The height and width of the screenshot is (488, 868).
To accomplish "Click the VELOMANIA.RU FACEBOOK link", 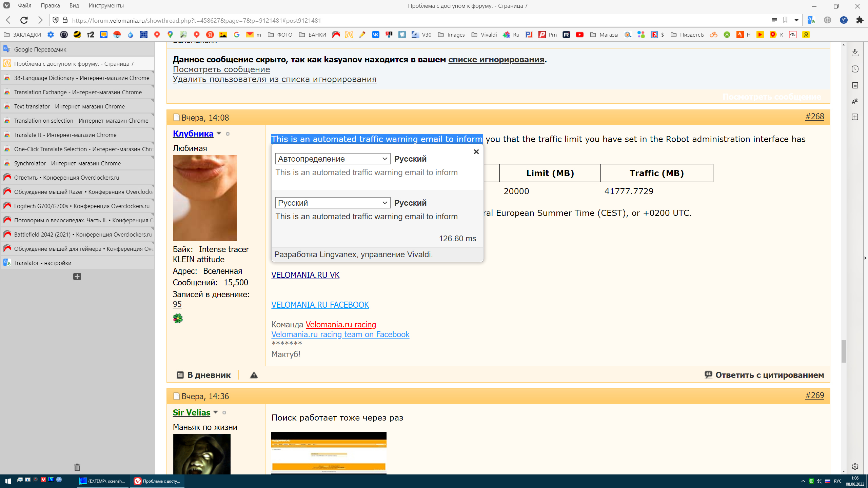I will tap(320, 305).
